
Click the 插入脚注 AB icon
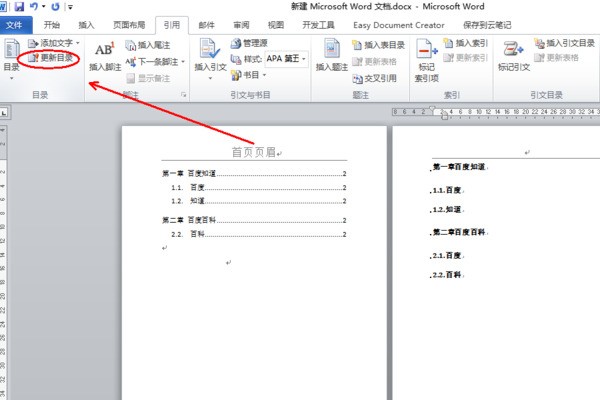(105, 50)
